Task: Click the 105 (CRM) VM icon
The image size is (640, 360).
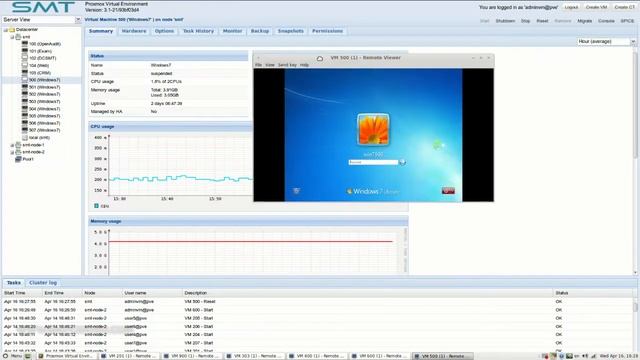Action: click(24, 72)
